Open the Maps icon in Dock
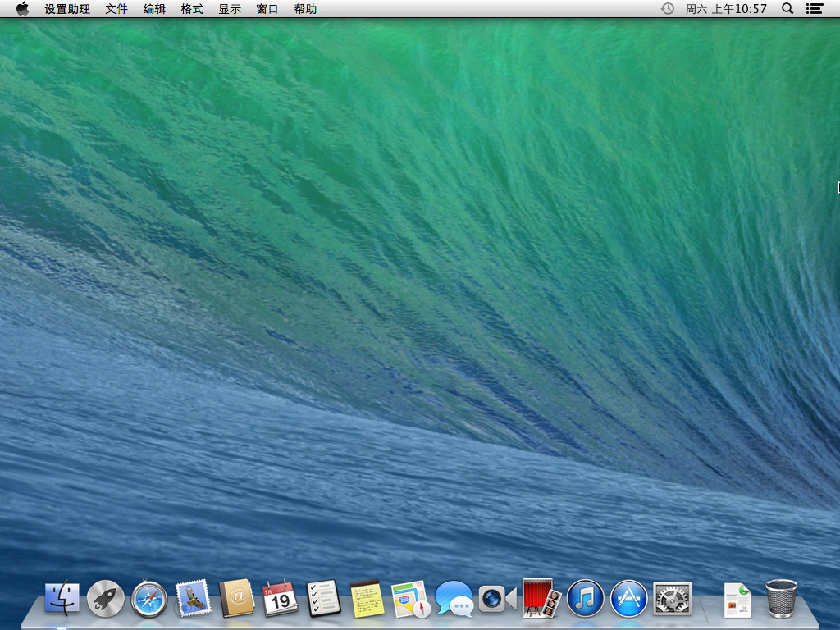Screen dimensions: 840x630 [x=411, y=598]
